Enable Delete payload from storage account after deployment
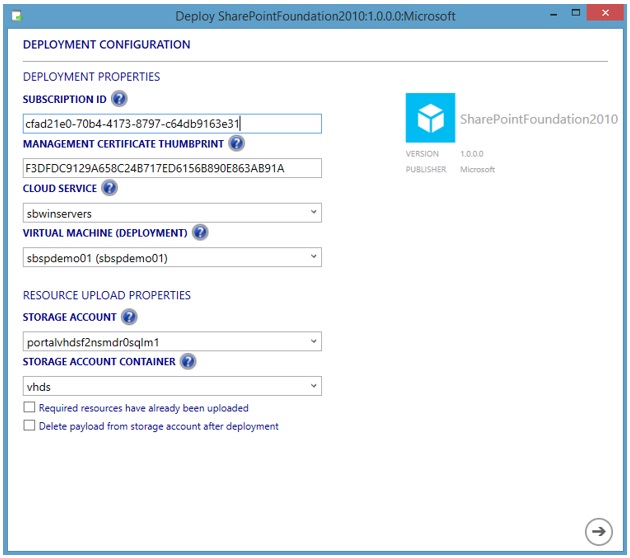The image size is (630, 558). pyautogui.click(x=29, y=425)
